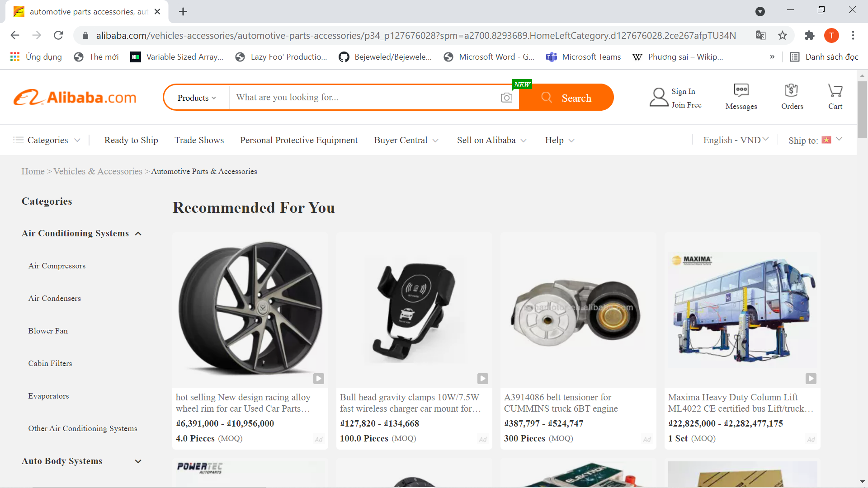
Task: Play video on alloy wheel rim product
Action: click(x=319, y=378)
